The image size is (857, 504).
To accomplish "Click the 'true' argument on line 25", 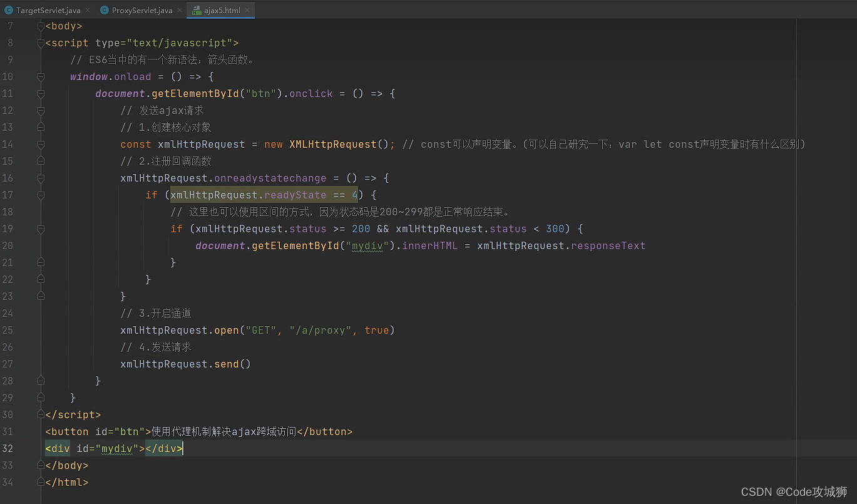I will (377, 331).
